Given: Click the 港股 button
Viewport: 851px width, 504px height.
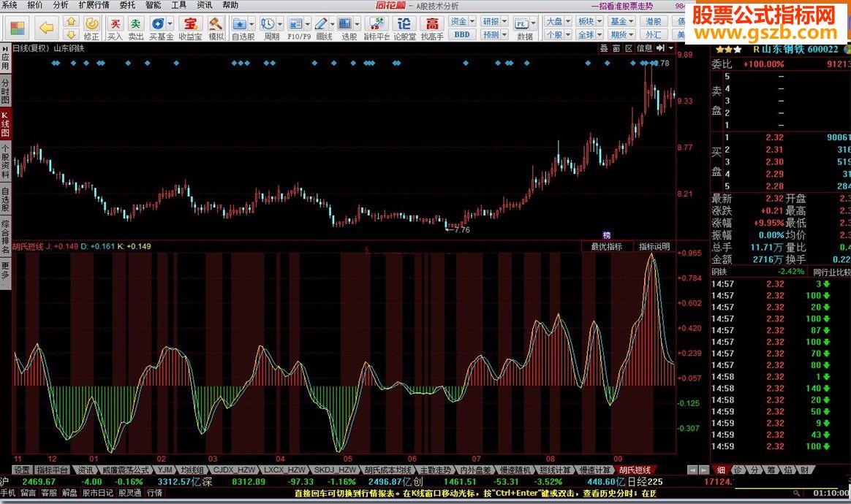Looking at the screenshot, I should click(x=654, y=21).
